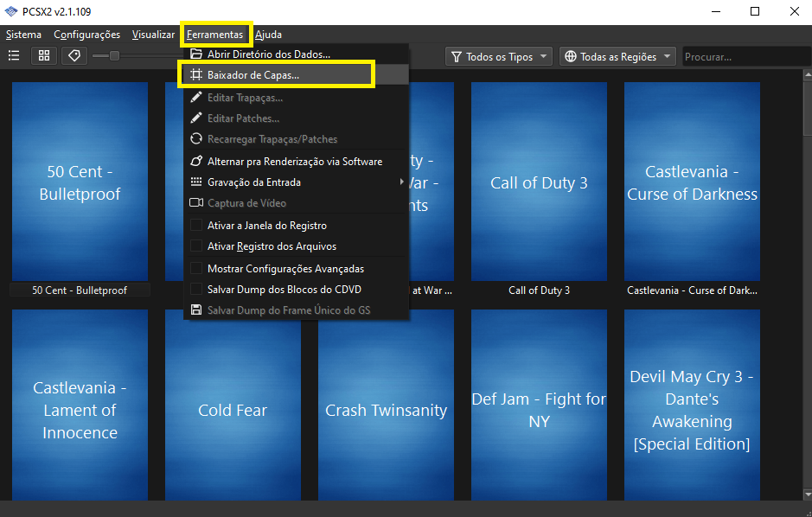812x517 pixels.
Task: Click the cover size slider handle
Action: click(x=114, y=55)
